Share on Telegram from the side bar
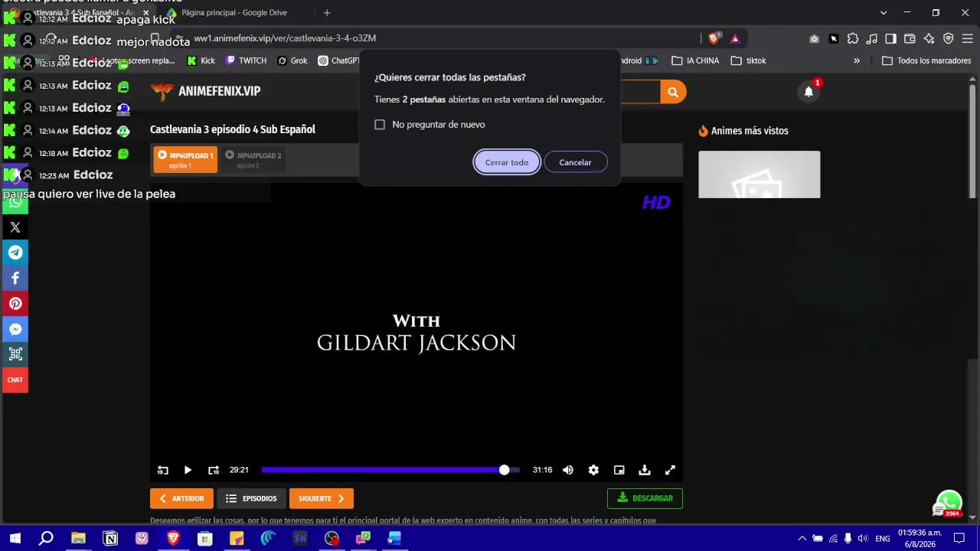 click(15, 253)
